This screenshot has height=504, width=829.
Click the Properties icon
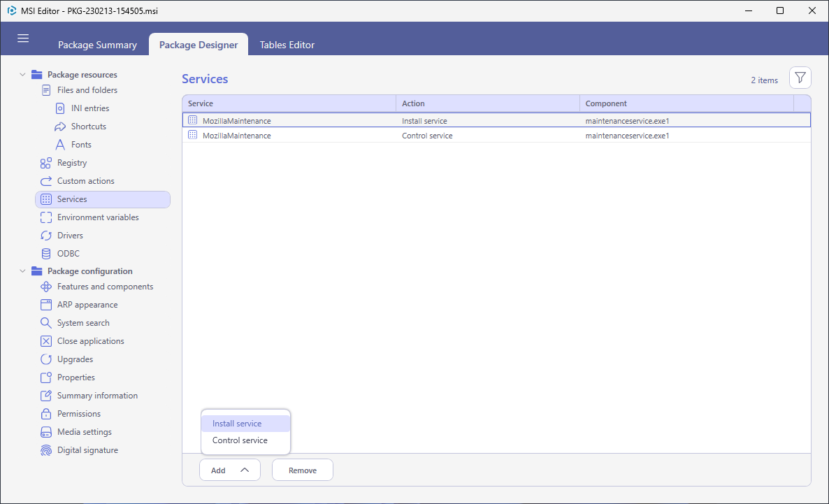point(46,377)
